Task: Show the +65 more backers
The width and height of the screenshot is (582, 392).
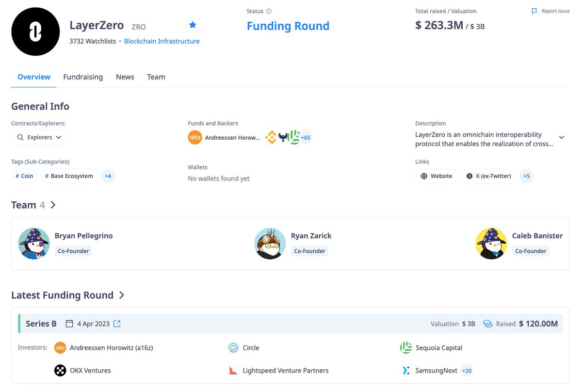Action: click(306, 138)
